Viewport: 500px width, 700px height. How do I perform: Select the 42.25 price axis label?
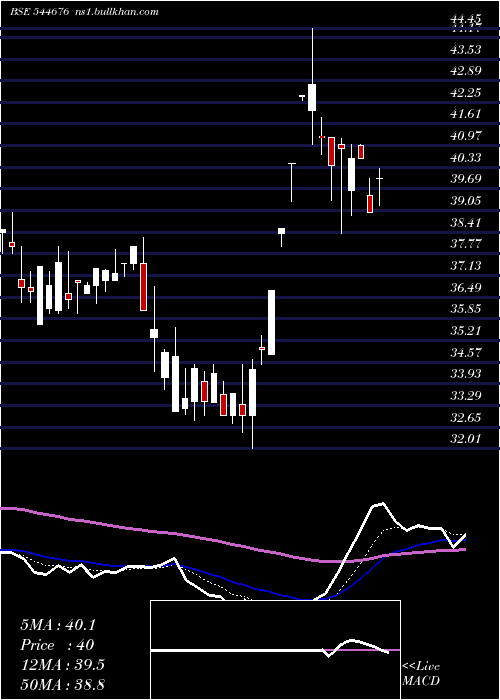466,92
